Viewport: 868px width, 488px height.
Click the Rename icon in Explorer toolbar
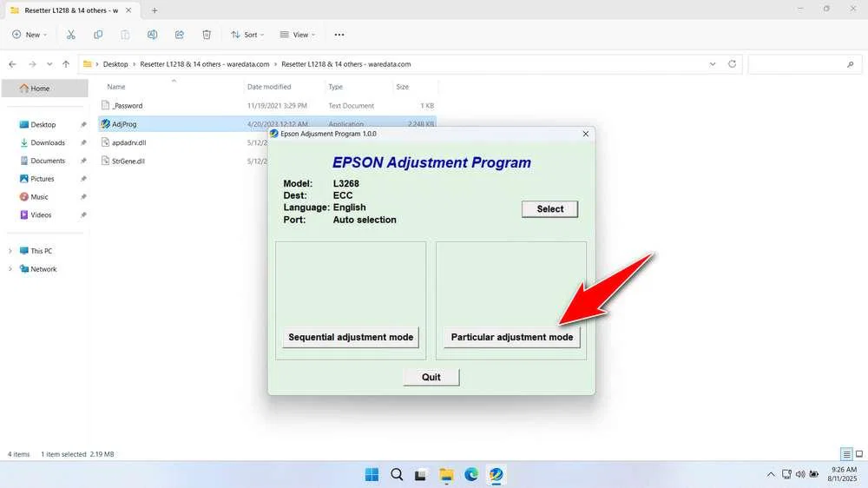tap(152, 35)
